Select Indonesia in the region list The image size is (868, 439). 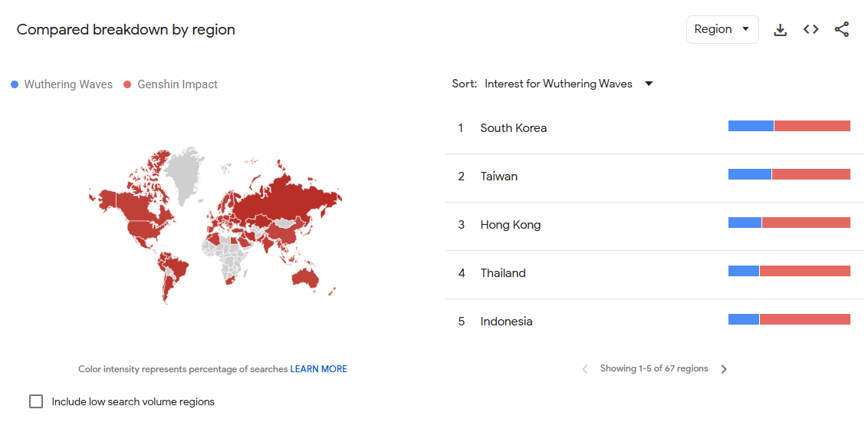click(506, 322)
